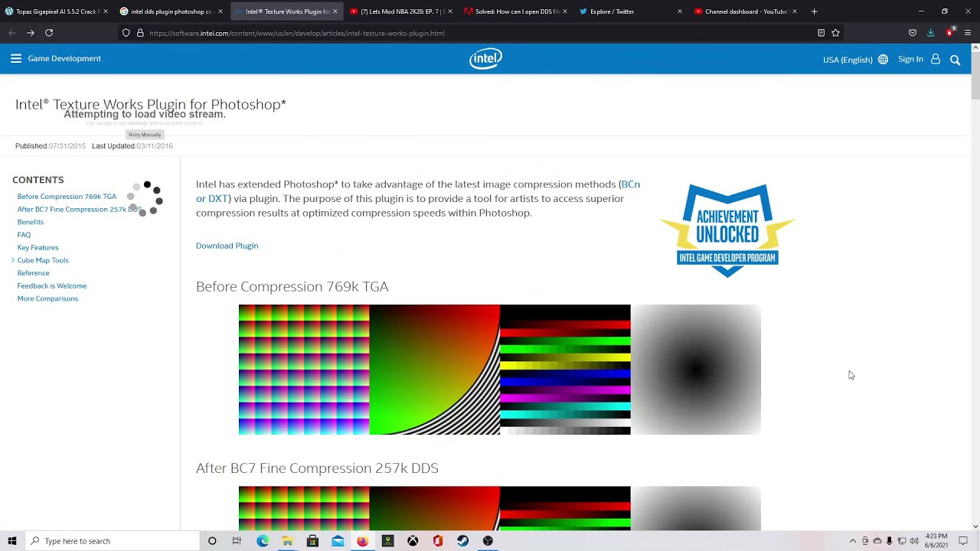Open the Firefox application menu

(969, 33)
